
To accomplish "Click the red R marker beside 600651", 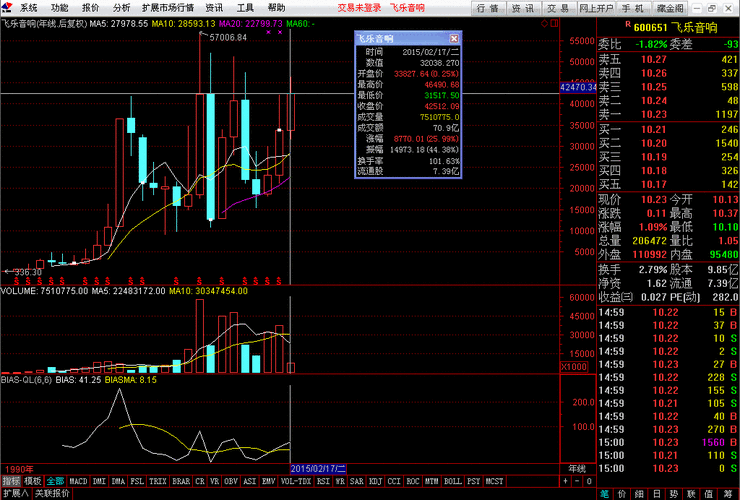I will (628, 25).
